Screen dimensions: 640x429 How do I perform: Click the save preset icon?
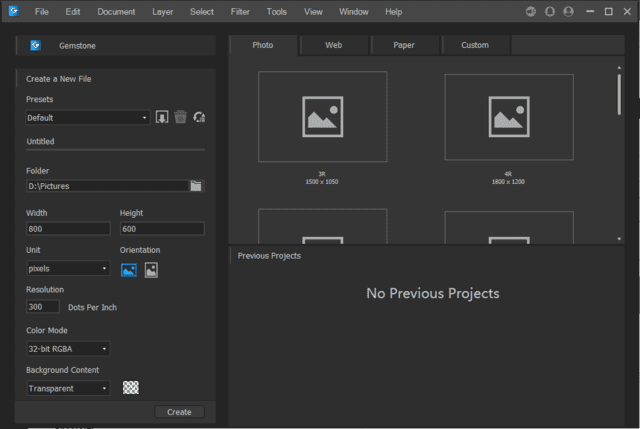(x=162, y=117)
